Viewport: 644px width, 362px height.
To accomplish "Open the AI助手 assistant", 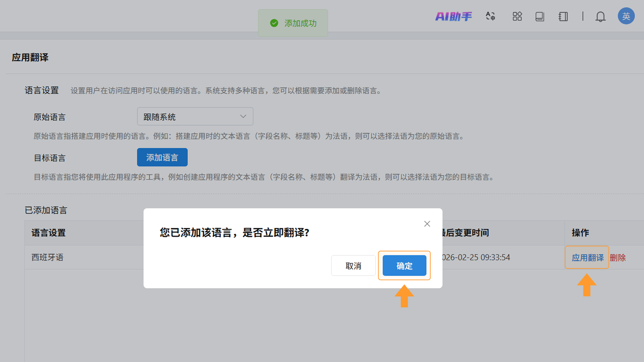I will pyautogui.click(x=453, y=16).
